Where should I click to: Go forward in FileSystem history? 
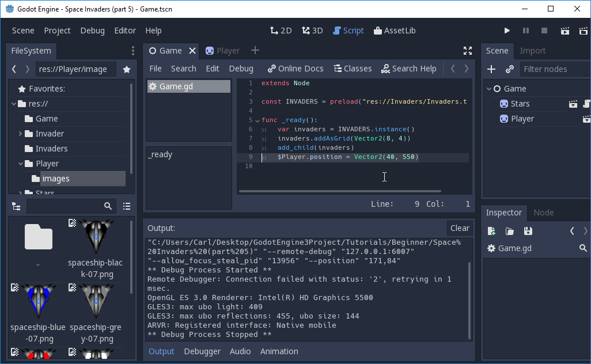[x=27, y=69]
